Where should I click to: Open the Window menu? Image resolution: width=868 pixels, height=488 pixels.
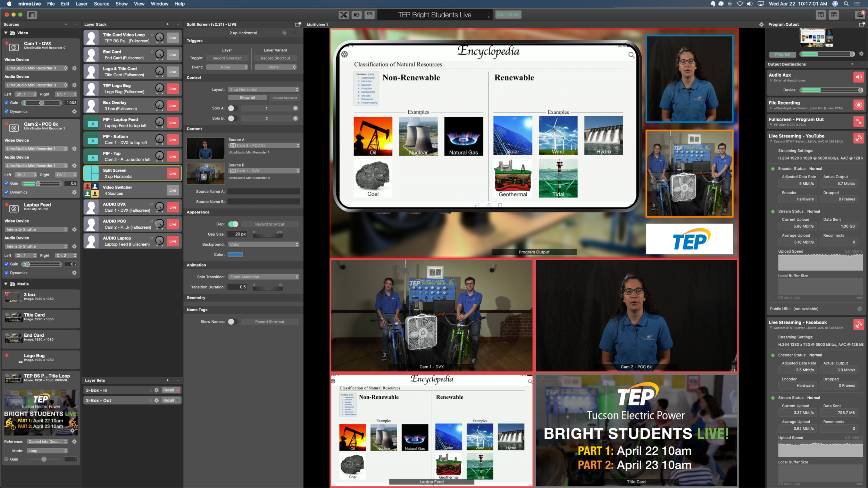[x=159, y=4]
